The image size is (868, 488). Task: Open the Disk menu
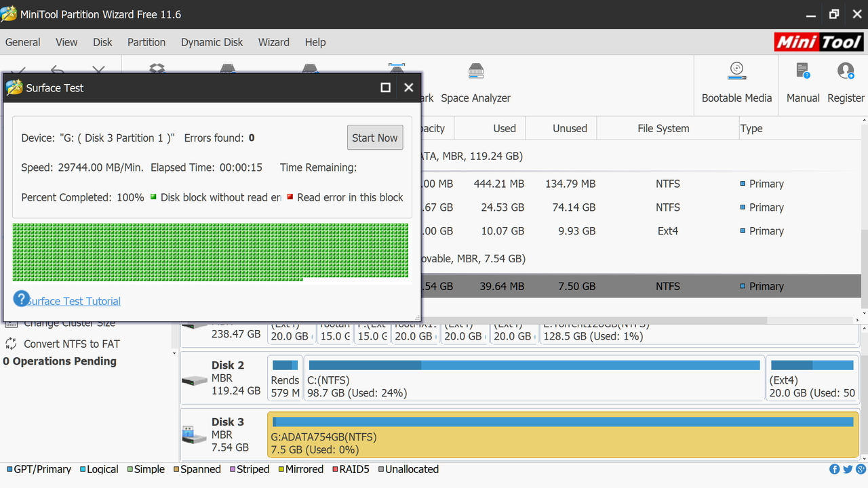pyautogui.click(x=102, y=42)
